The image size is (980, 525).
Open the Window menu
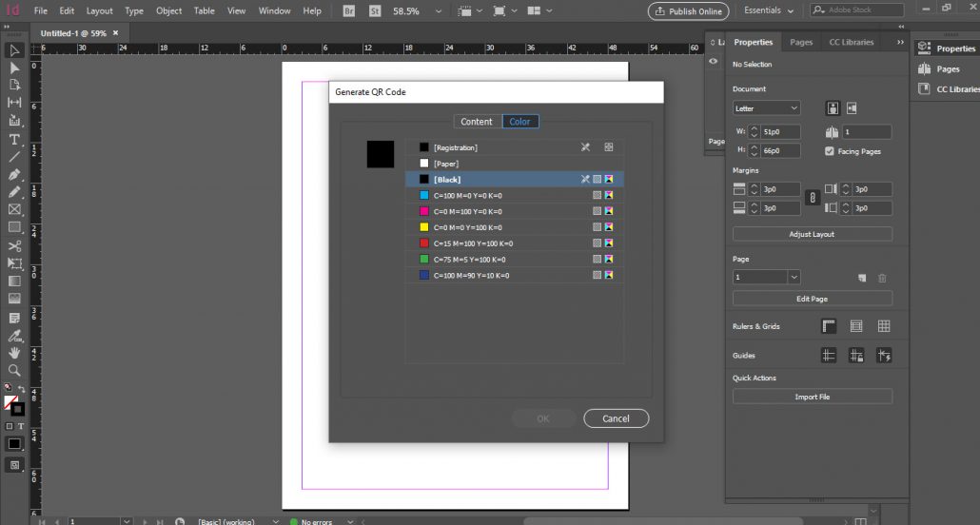[x=274, y=10]
